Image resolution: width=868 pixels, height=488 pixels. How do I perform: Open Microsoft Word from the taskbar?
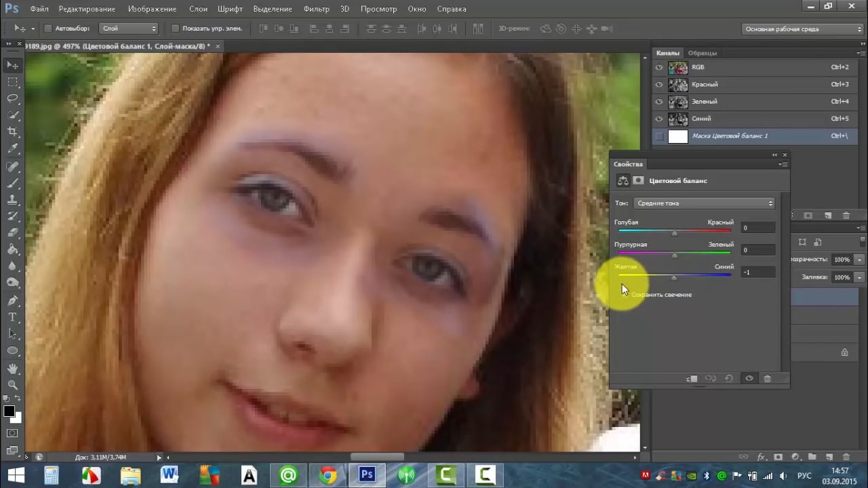click(170, 475)
